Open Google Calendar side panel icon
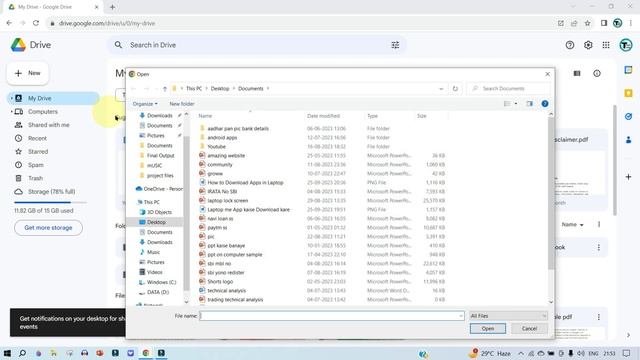 (x=628, y=70)
